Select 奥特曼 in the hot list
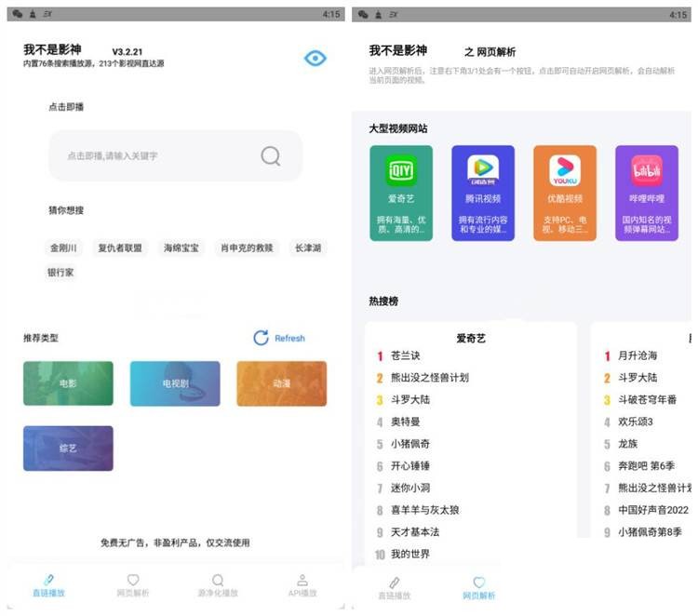698x616 pixels. click(x=405, y=422)
